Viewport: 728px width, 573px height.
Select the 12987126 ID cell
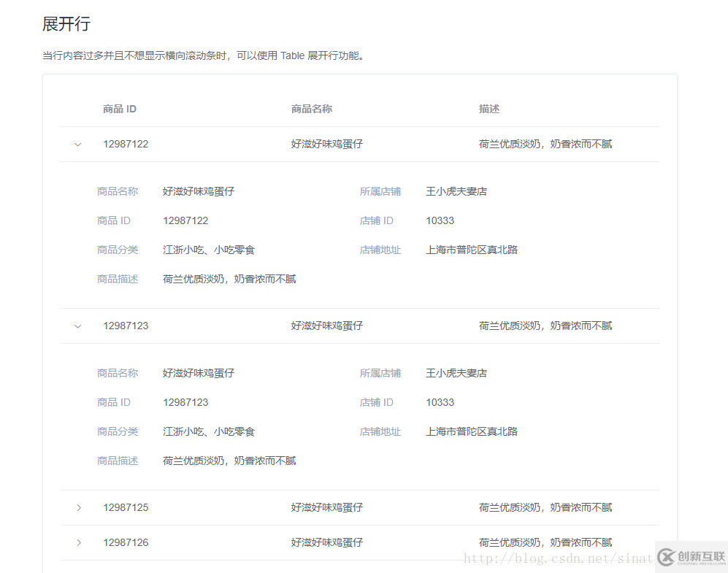(x=126, y=542)
